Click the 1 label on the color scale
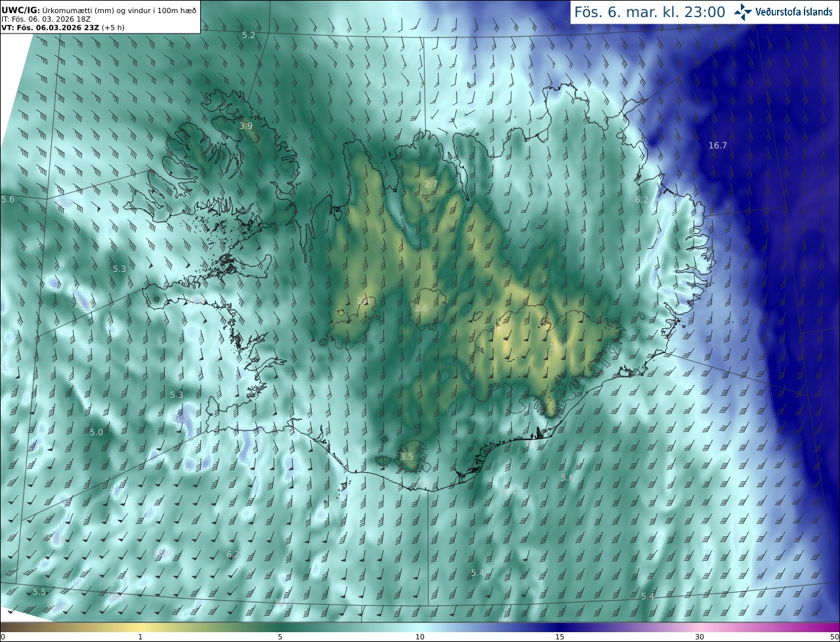The width and height of the screenshot is (840, 642). point(140,637)
